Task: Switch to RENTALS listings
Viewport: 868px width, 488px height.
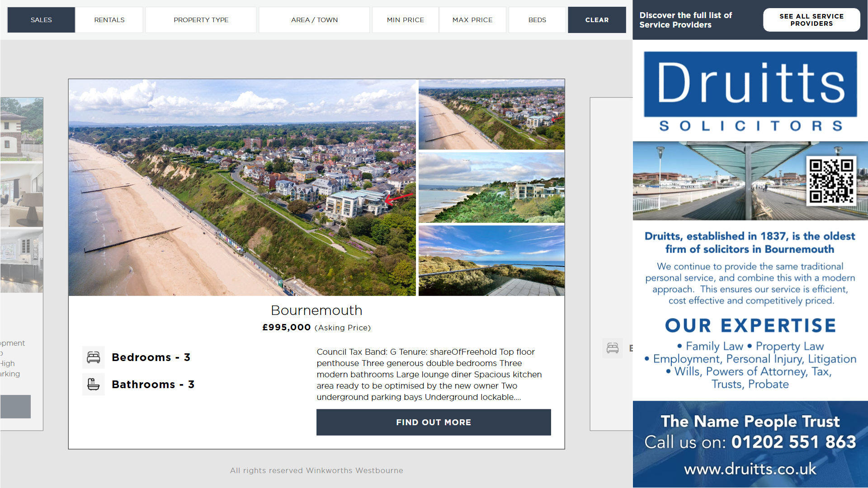Action: point(109,20)
